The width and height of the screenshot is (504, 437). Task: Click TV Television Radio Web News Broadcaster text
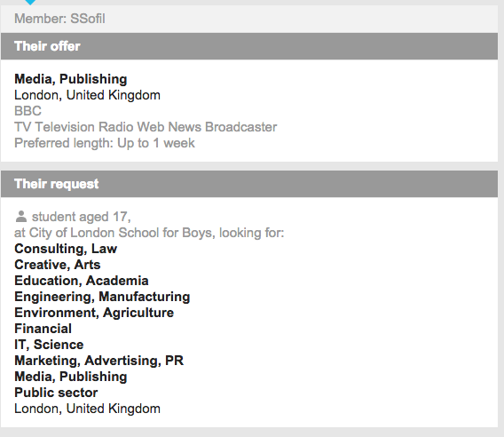click(x=146, y=127)
